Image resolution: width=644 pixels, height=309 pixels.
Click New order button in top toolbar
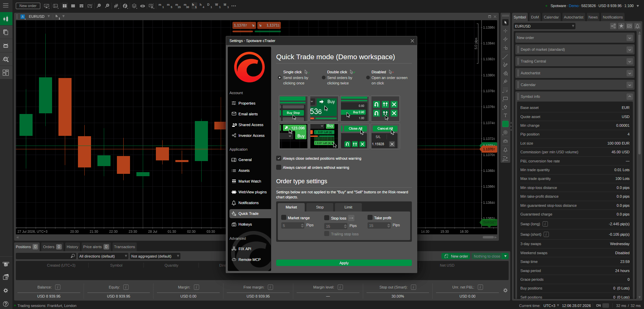click(x=28, y=6)
